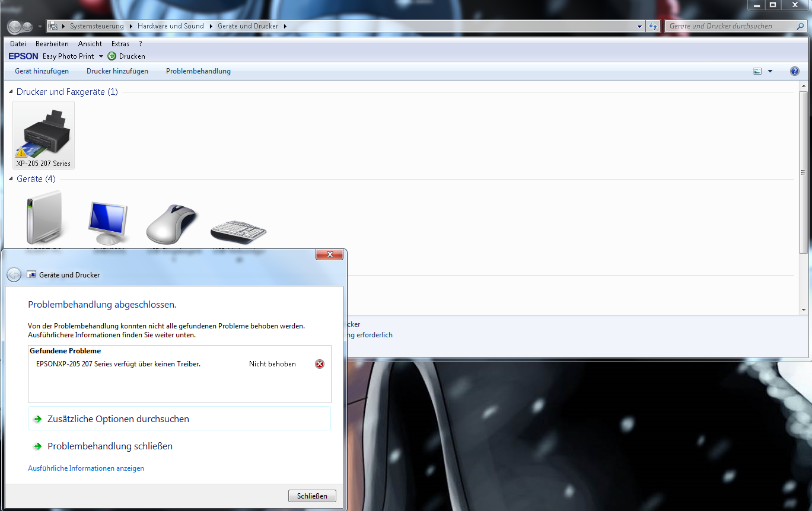The image size is (812, 511).
Task: Click Drucker hinzufügen in command bar
Action: point(117,71)
